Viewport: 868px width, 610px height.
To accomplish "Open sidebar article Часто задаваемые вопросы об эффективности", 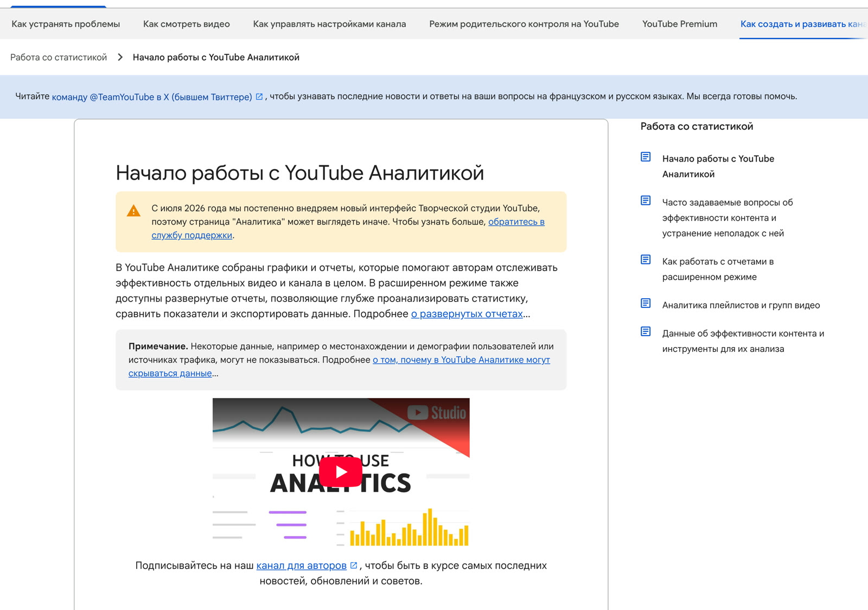I will pyautogui.click(x=727, y=218).
